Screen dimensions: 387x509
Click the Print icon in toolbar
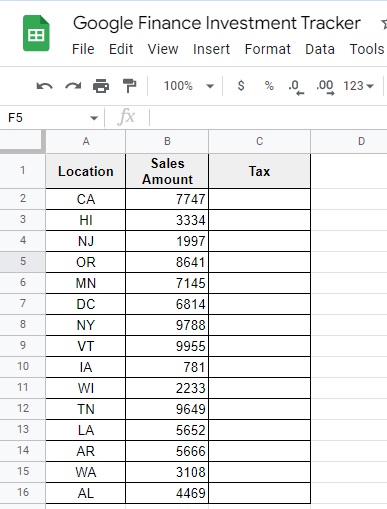101,86
